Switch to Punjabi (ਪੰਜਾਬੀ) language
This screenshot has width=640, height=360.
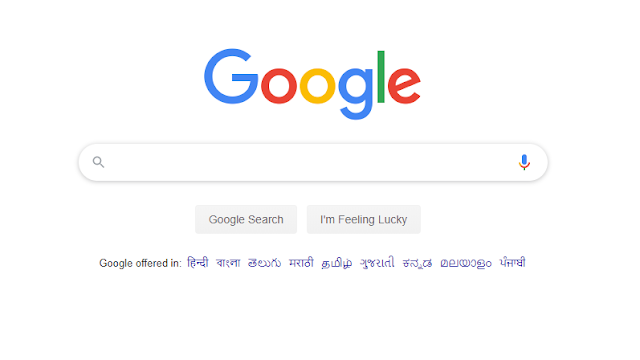[513, 262]
